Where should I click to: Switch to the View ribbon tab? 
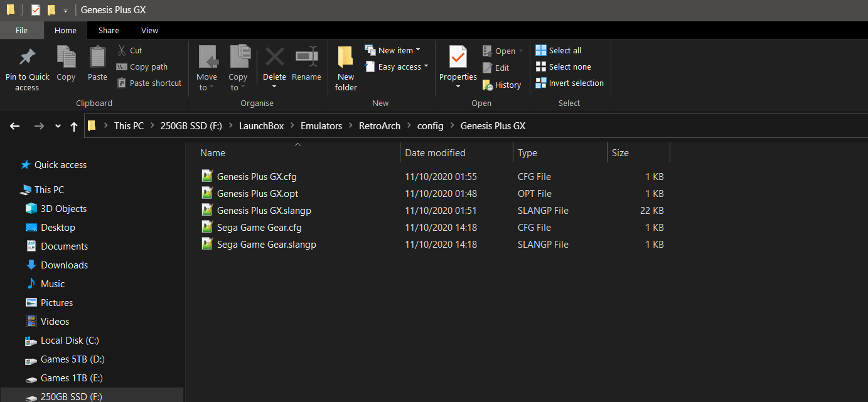(150, 30)
